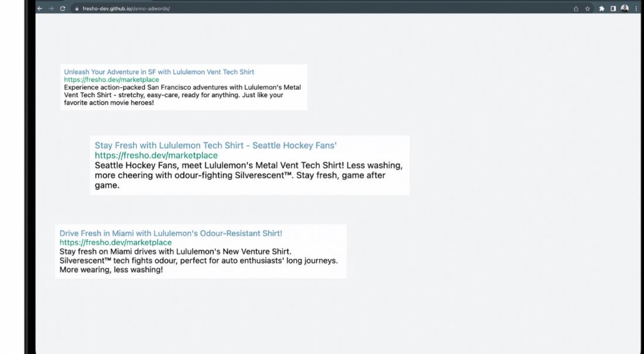Click the "Experience action-packed San Francisco adventures" description
The image size is (644, 354).
point(182,95)
